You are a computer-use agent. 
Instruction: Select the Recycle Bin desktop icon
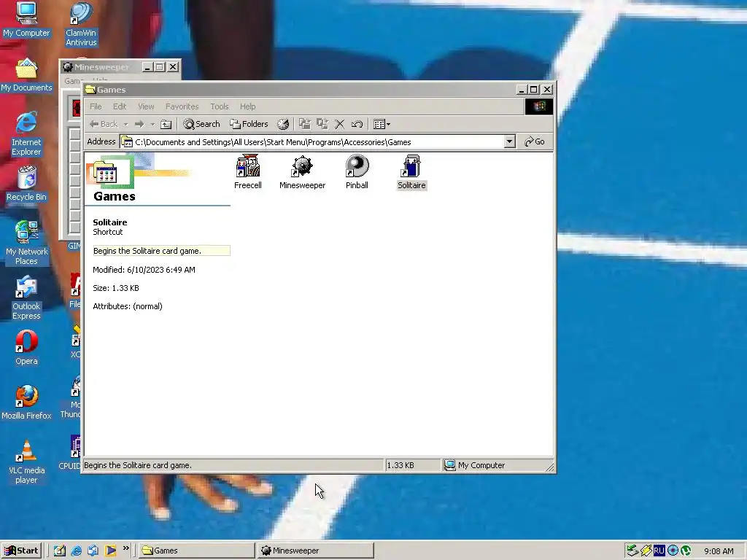pyautogui.click(x=26, y=183)
